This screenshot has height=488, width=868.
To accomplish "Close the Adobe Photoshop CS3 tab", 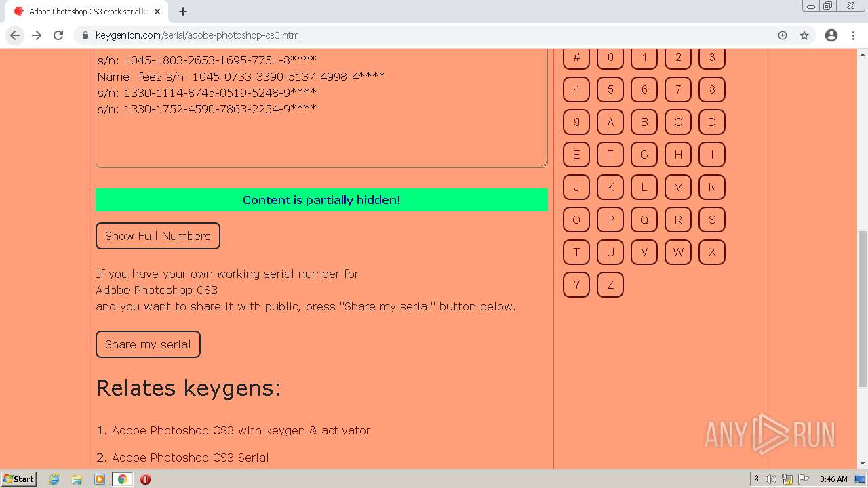I will pos(157,12).
